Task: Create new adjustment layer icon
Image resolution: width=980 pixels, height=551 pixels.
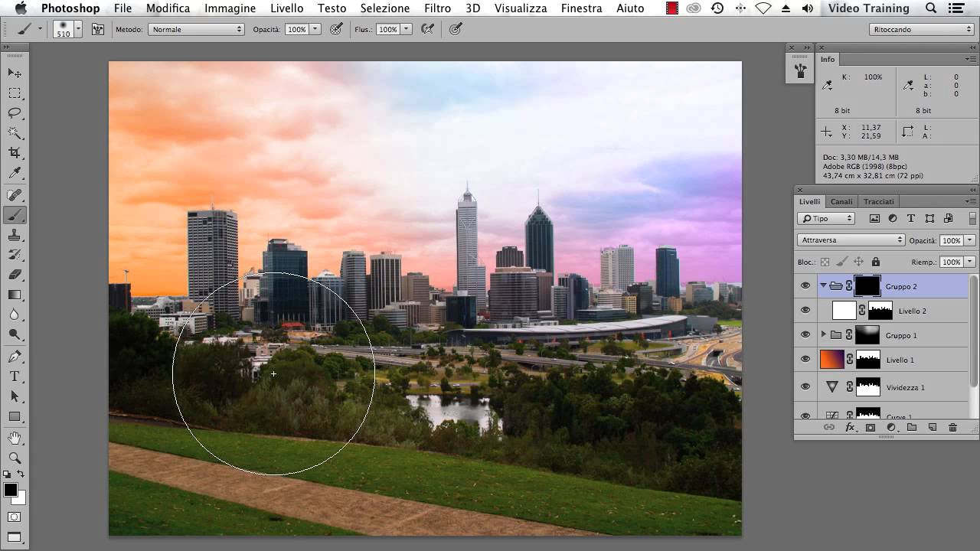Action: [891, 427]
